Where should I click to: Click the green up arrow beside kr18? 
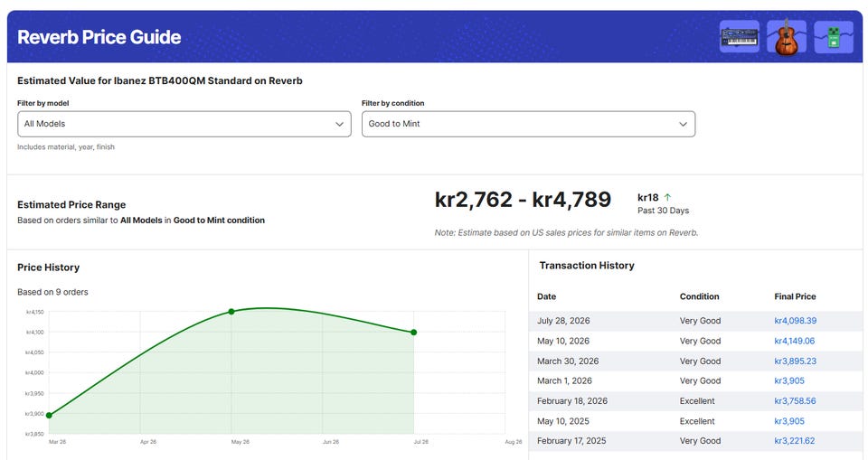pos(667,197)
